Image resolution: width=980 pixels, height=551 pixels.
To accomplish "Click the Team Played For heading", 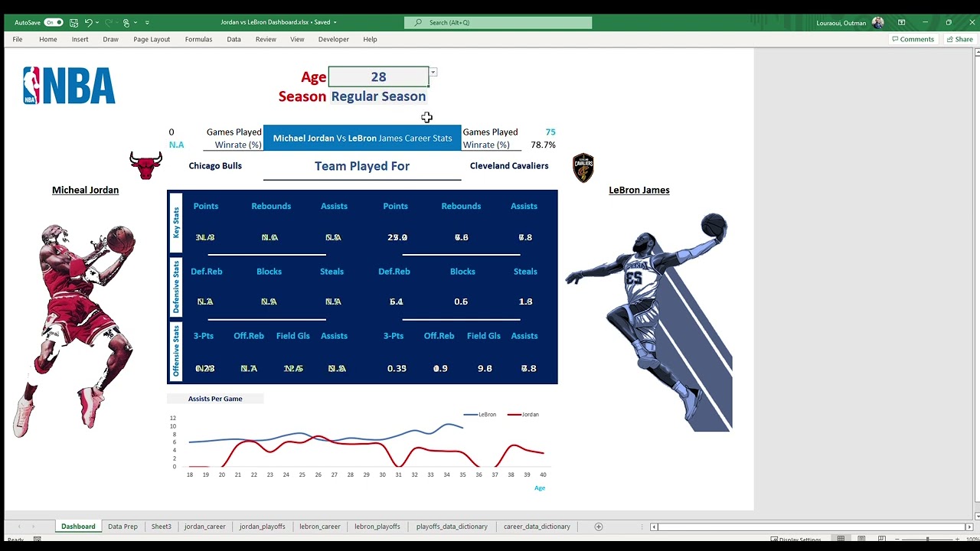I will click(x=362, y=166).
